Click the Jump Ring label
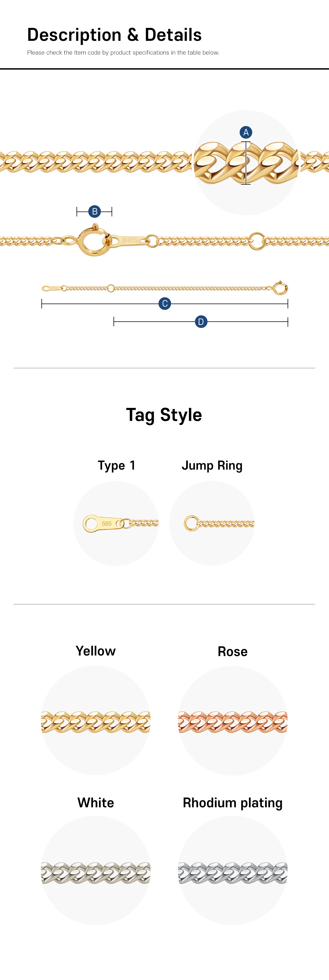This screenshot has height=980, width=329. [x=212, y=466]
